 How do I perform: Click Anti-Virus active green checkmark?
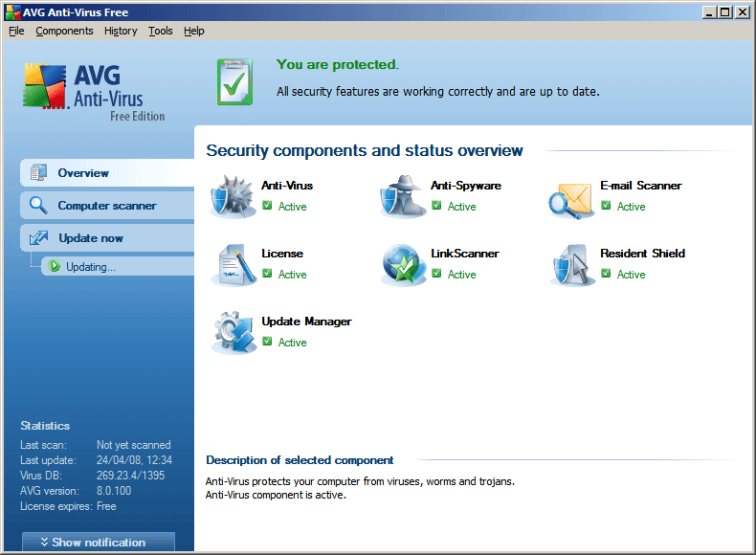click(x=267, y=206)
